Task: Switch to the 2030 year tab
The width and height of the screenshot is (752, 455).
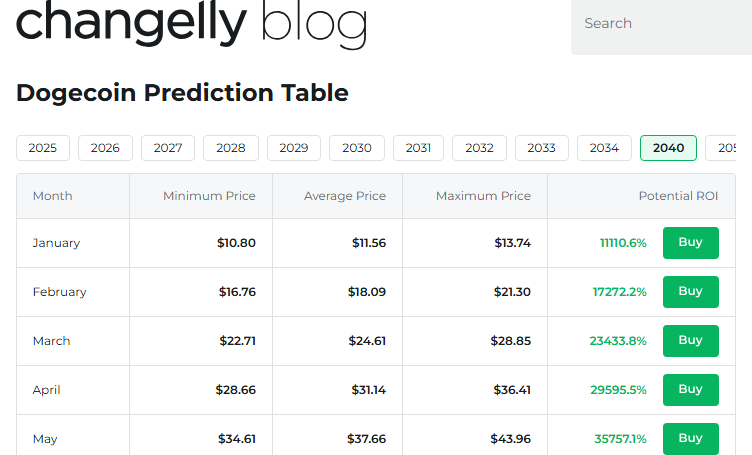Action: pyautogui.click(x=357, y=148)
